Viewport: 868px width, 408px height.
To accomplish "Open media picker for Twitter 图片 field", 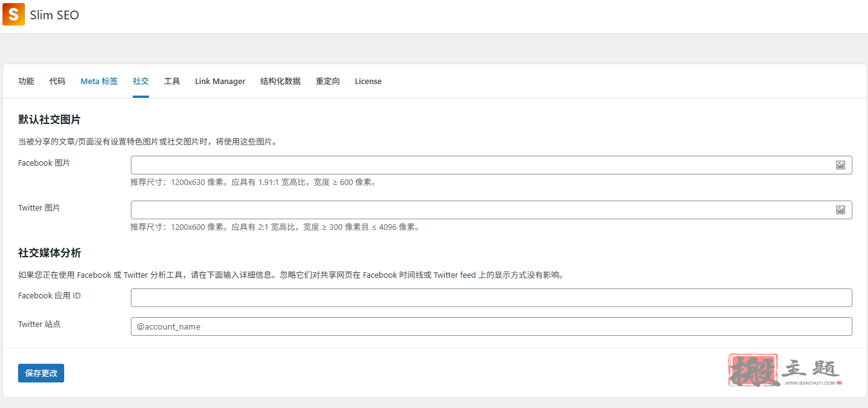I will click(x=840, y=210).
